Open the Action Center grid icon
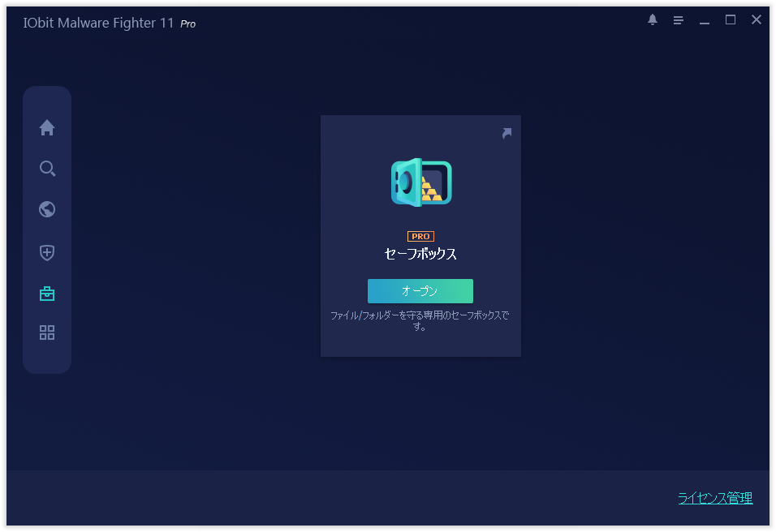Screen dimensions: 776x532 pos(47,332)
